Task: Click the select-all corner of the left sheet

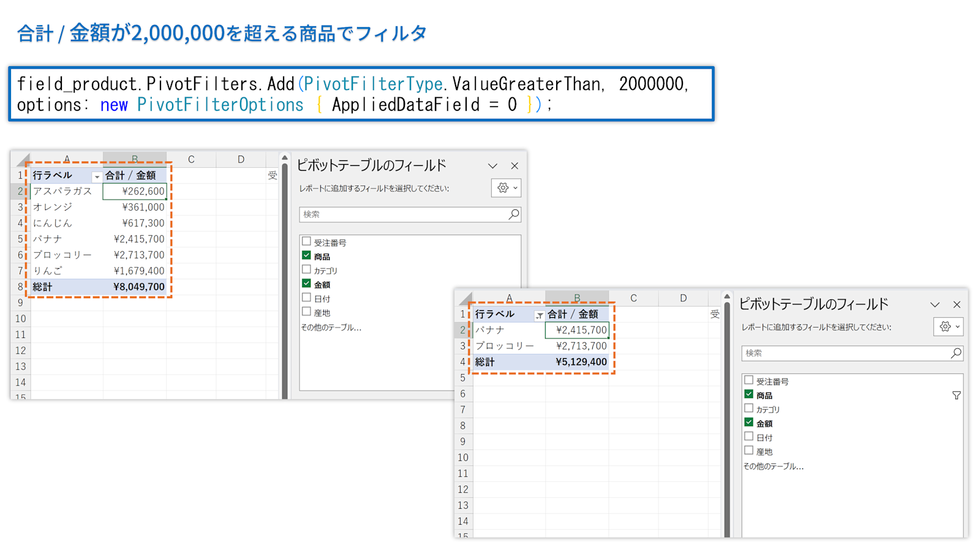Action: point(23,160)
